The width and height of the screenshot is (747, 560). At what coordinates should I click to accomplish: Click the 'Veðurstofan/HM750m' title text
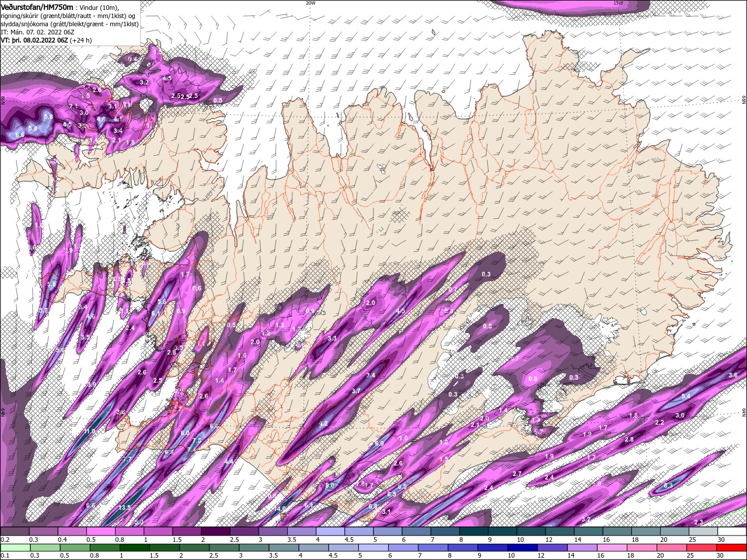pos(37,6)
